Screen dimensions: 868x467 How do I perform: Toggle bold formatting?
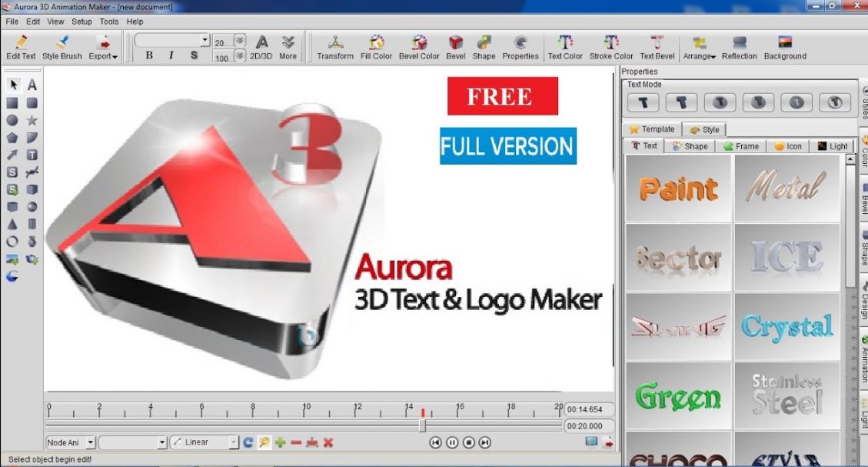[149, 55]
